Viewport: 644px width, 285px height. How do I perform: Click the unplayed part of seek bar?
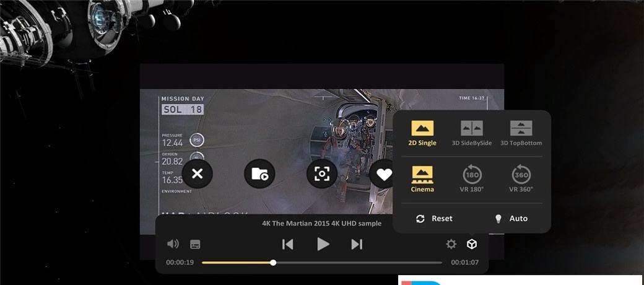pos(359,263)
